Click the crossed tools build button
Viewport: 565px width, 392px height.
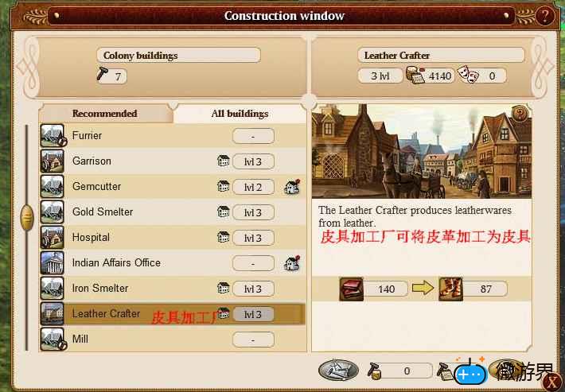(338, 370)
